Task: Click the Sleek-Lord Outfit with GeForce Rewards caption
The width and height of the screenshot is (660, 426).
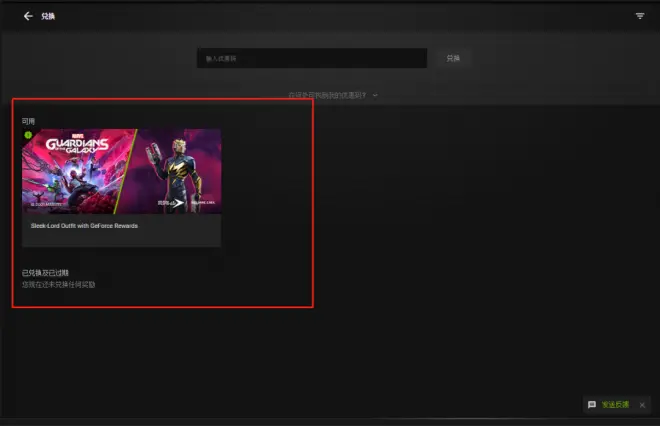Action: point(84,226)
